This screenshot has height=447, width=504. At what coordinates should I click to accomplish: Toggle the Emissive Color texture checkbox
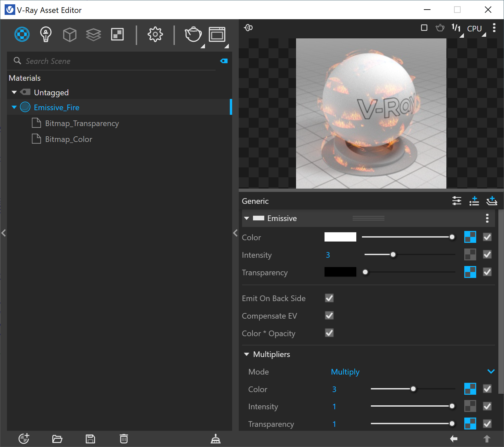point(487,237)
